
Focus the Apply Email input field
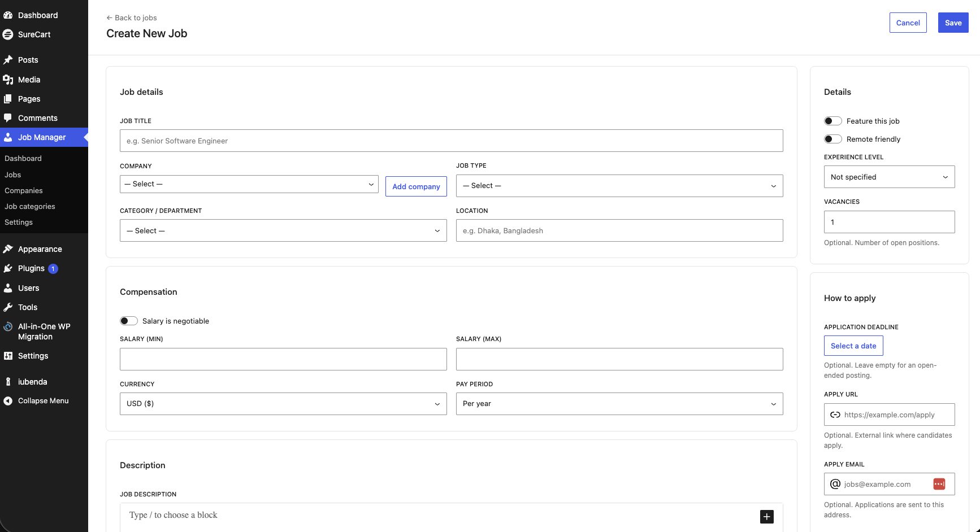point(890,484)
